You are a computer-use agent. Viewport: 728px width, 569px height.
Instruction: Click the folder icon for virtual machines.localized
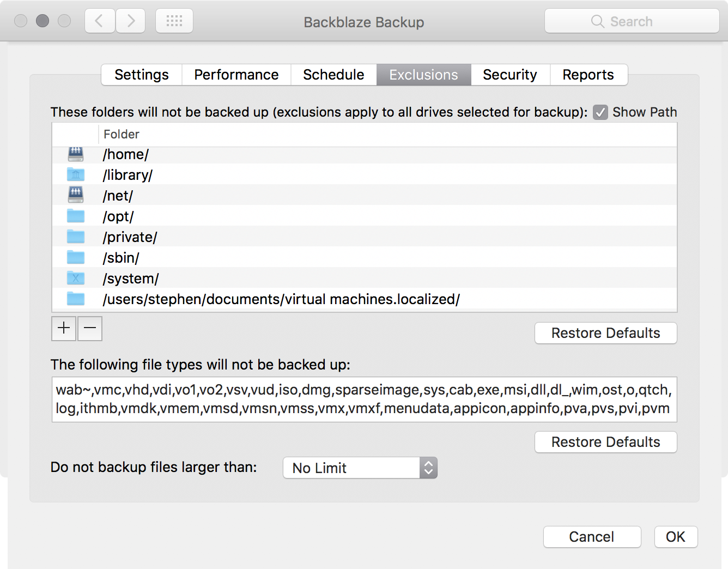pyautogui.click(x=76, y=299)
